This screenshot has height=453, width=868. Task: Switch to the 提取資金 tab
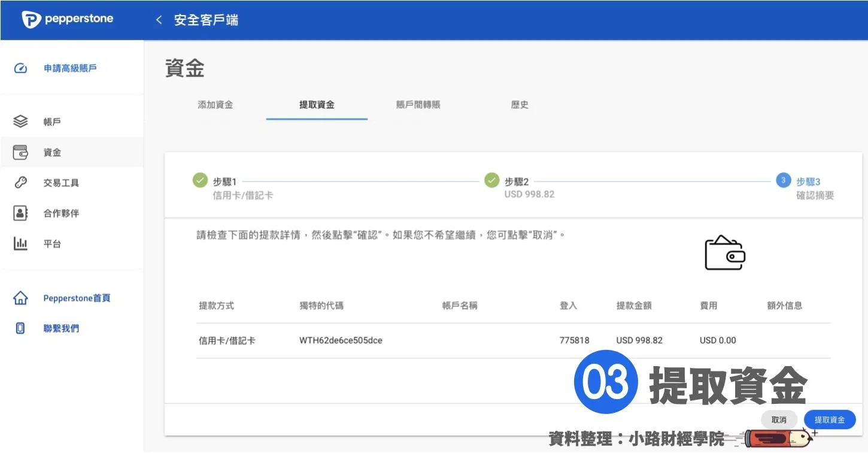317,105
